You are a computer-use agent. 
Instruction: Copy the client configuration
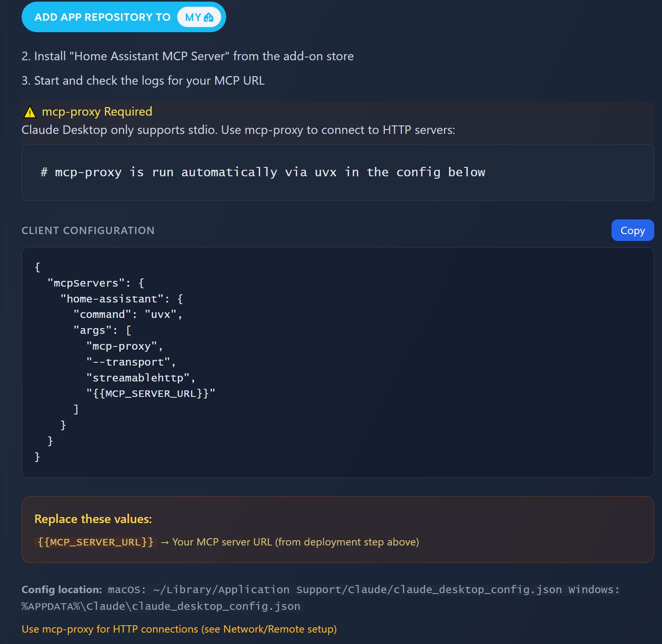(x=632, y=230)
